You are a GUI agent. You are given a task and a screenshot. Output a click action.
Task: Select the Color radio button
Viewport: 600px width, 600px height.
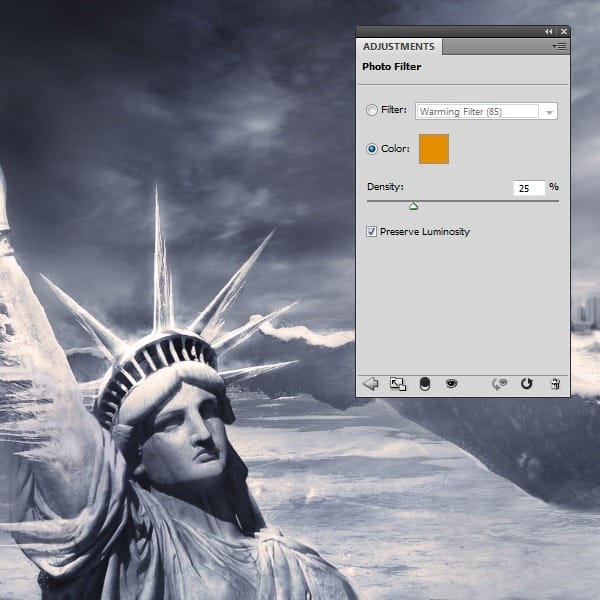coord(372,149)
